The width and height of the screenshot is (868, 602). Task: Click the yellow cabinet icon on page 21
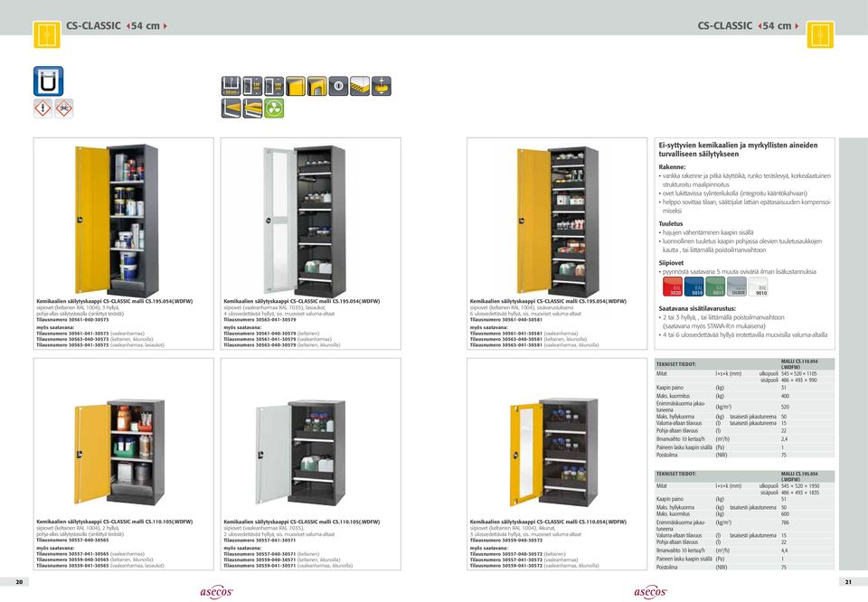pyautogui.click(x=820, y=34)
